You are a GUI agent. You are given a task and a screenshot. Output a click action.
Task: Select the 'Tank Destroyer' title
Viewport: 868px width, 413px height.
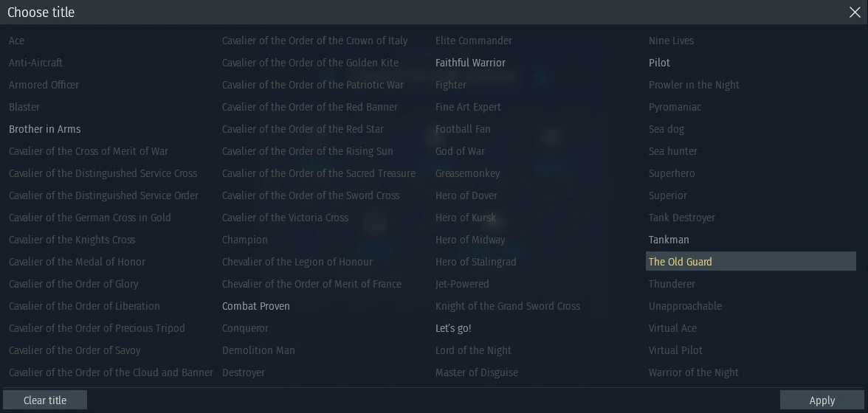[681, 218]
